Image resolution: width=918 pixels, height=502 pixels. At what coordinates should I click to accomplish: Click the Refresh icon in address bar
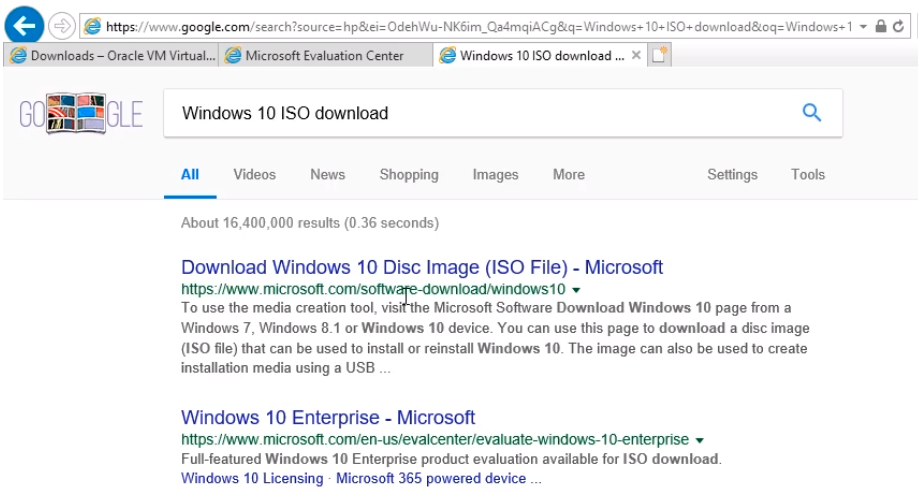coord(898,26)
